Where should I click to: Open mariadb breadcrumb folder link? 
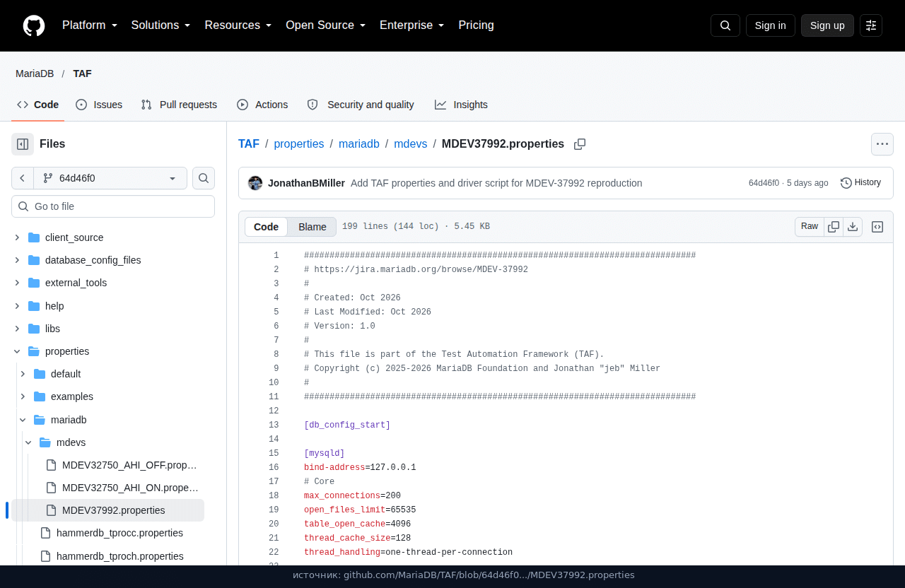pos(359,144)
